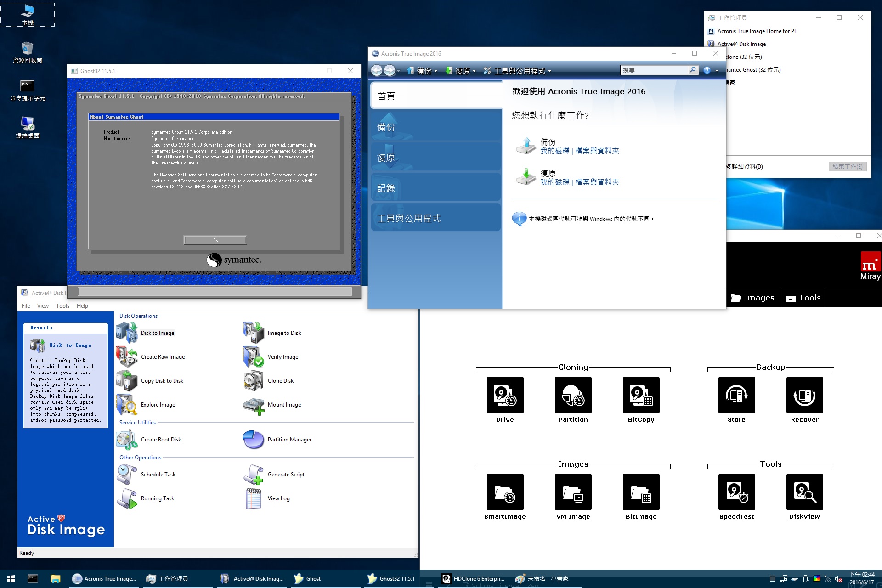Open Explore Image tool
Screen dimensions: 882x588
point(126,405)
